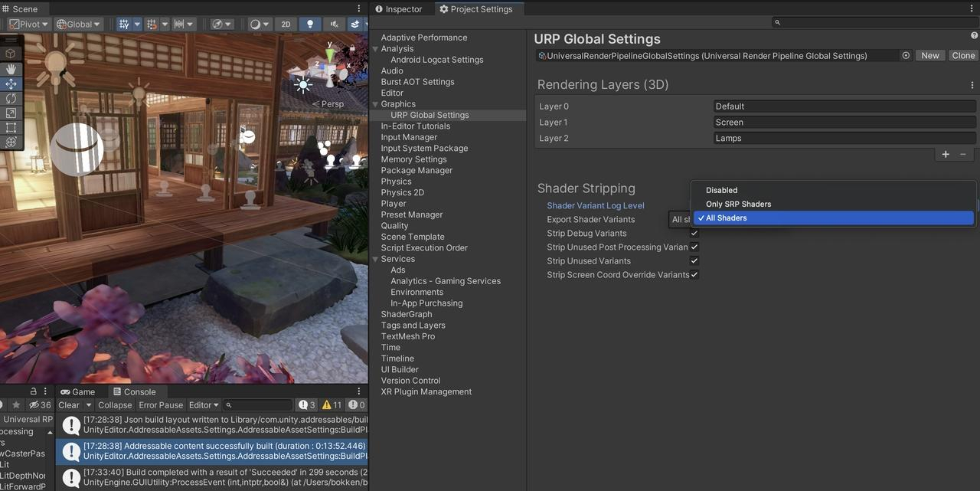Click the snap increment ruler icon

tap(179, 25)
